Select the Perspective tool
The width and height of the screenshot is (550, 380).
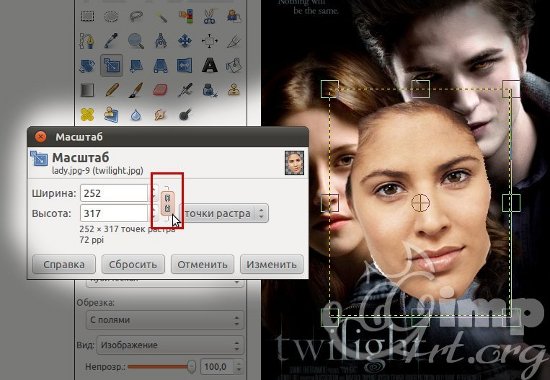[x=161, y=66]
